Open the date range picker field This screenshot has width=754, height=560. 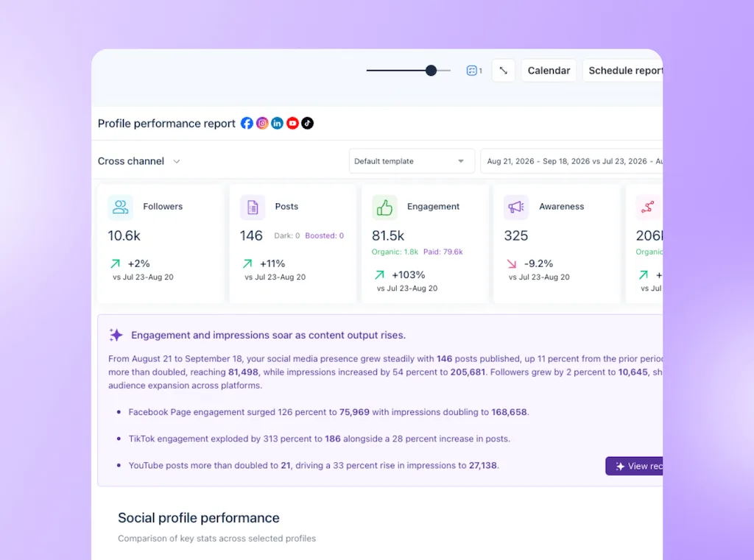pyautogui.click(x=571, y=161)
